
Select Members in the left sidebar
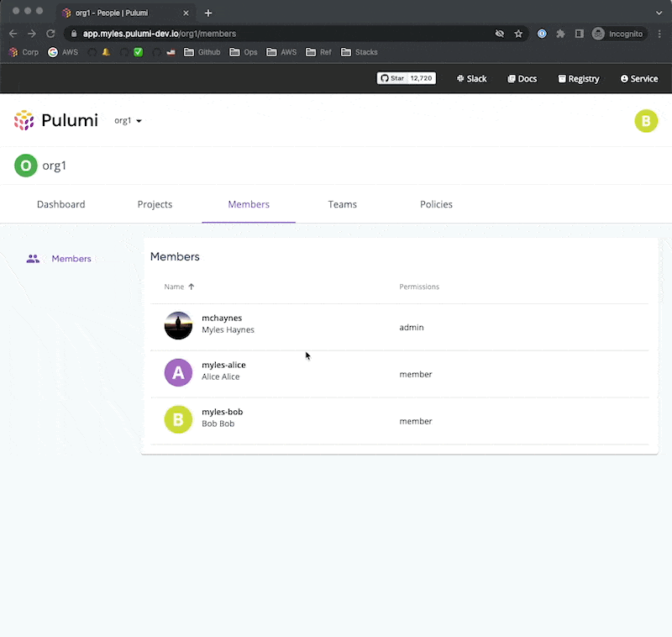pos(71,259)
